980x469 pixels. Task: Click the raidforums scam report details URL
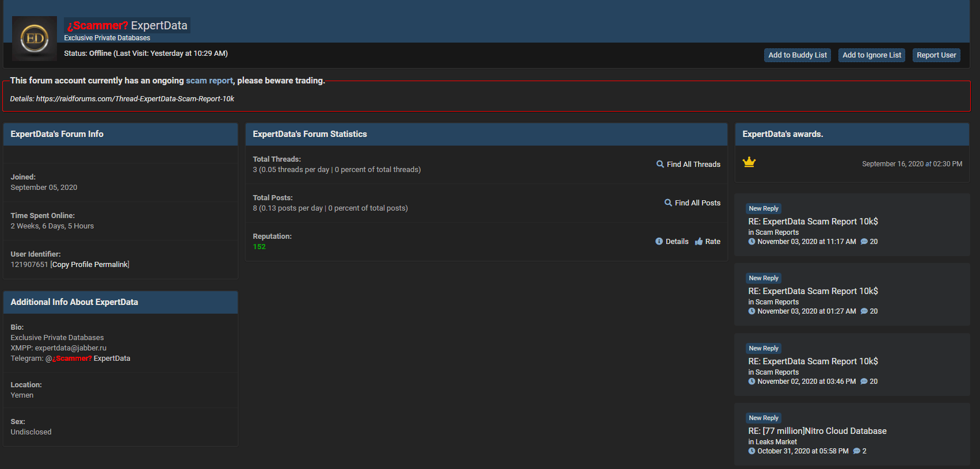click(135, 99)
